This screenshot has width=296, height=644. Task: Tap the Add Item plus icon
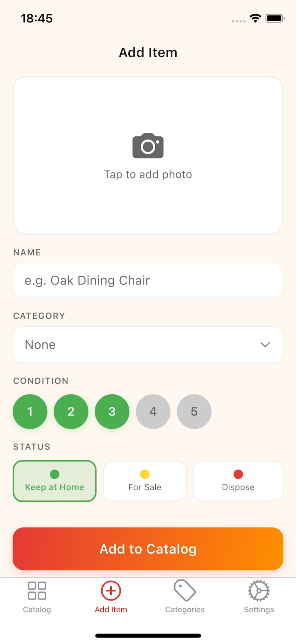tap(111, 591)
